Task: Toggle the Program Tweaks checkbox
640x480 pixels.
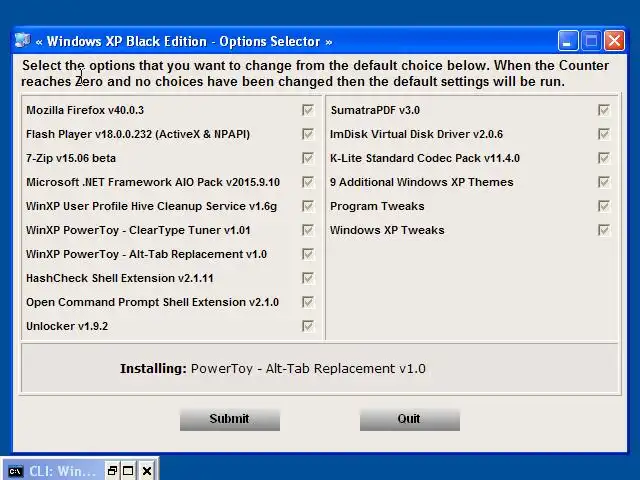Action: pyautogui.click(x=604, y=206)
